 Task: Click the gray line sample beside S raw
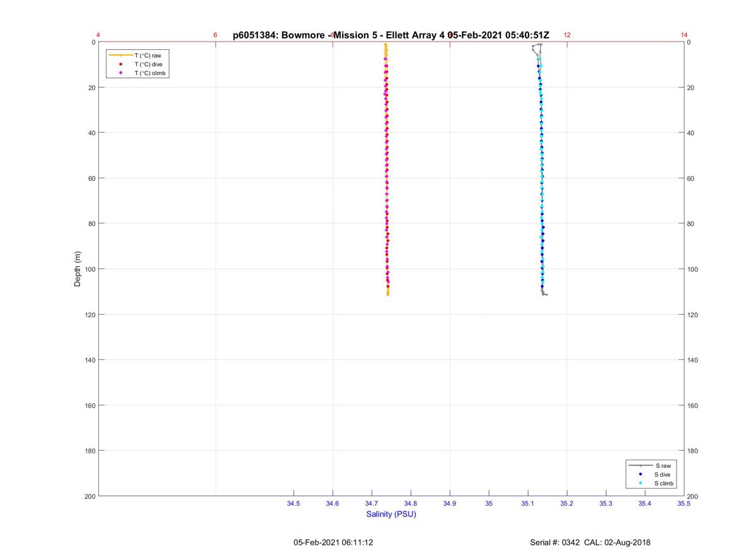tap(640, 465)
